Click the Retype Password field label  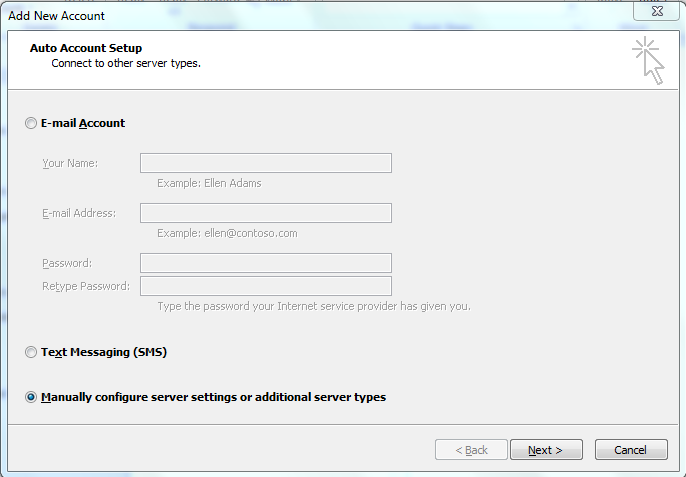pyautogui.click(x=86, y=286)
